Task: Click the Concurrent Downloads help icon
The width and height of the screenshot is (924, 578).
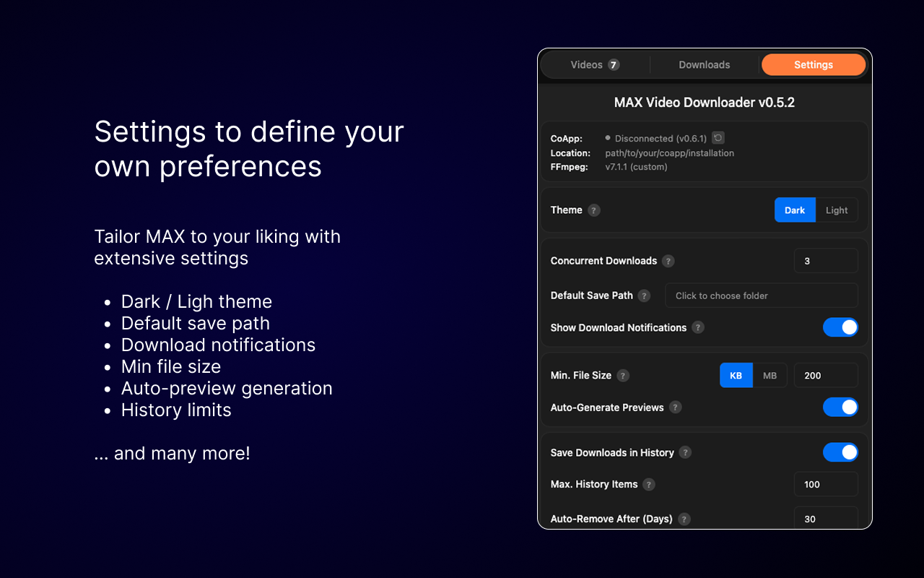Action: (668, 261)
